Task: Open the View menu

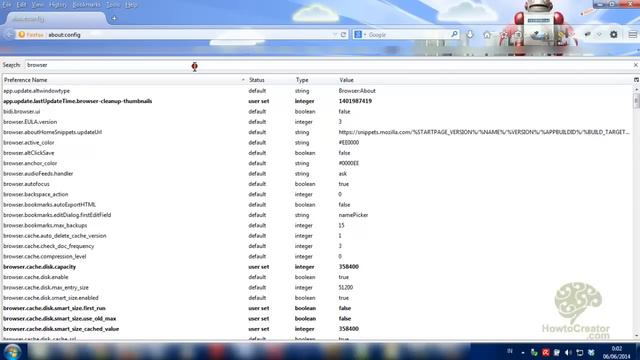Action: (37, 5)
